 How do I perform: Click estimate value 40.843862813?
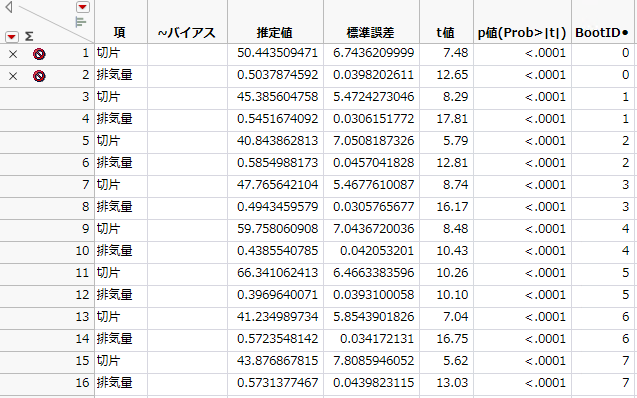pos(277,141)
